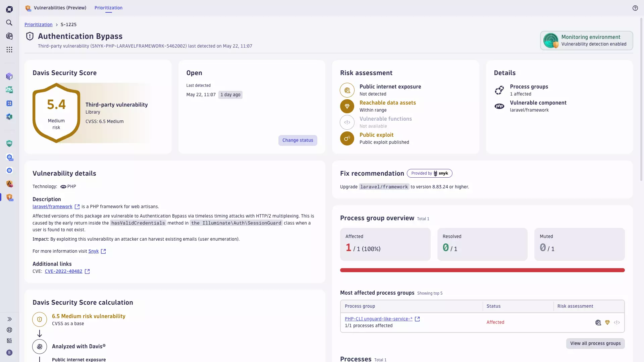644x362 pixels.
Task: Click the Reachable data assets diamond icon
Action: coord(347,106)
